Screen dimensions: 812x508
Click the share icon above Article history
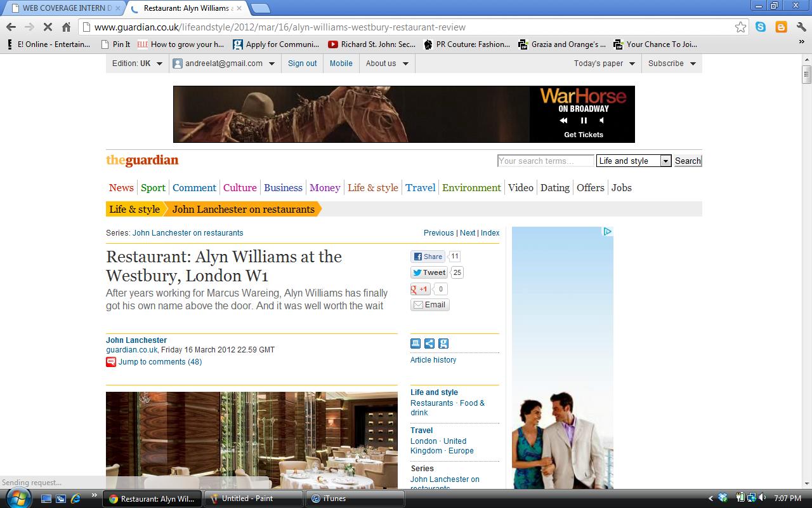[x=429, y=344]
